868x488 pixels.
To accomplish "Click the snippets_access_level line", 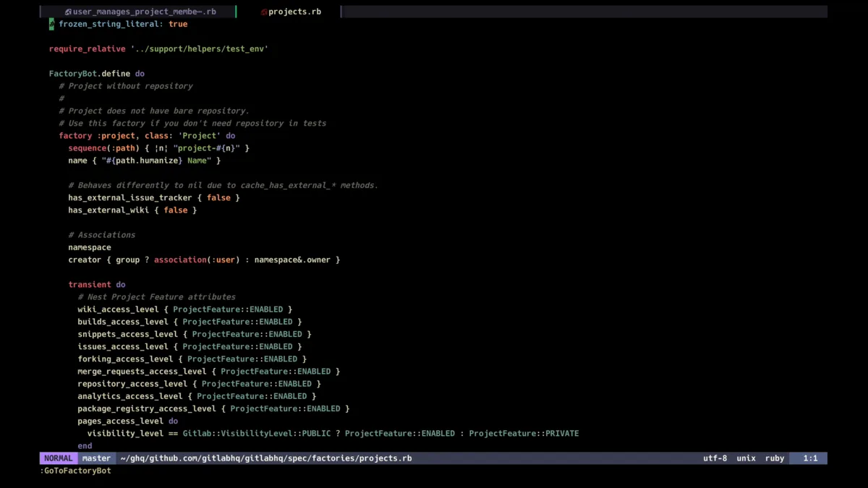I will click(195, 334).
